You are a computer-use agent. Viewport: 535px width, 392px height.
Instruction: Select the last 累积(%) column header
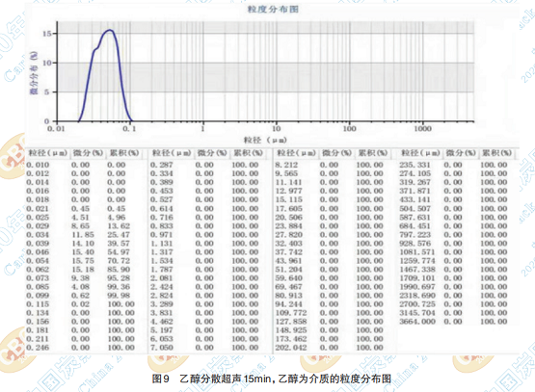click(496, 153)
